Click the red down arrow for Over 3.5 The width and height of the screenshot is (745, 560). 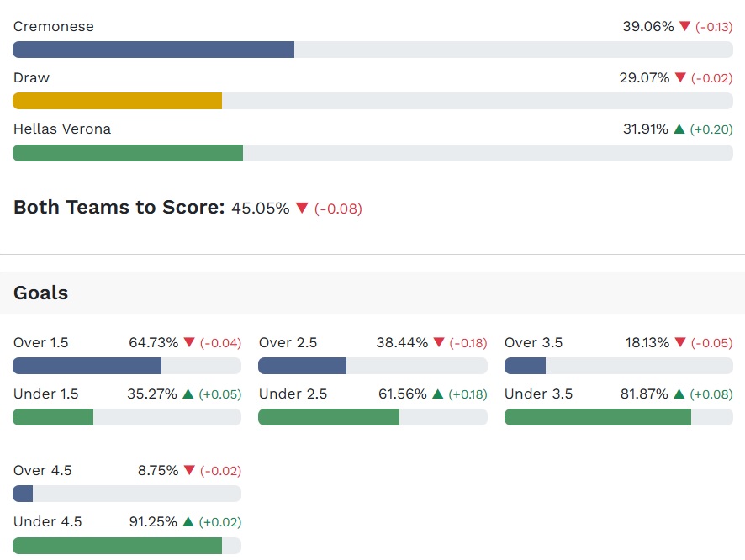pyautogui.click(x=680, y=343)
